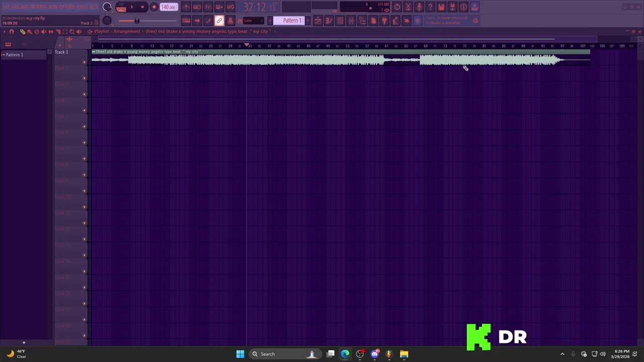
Task: Click the question mark help icon
Action: click(430, 7)
